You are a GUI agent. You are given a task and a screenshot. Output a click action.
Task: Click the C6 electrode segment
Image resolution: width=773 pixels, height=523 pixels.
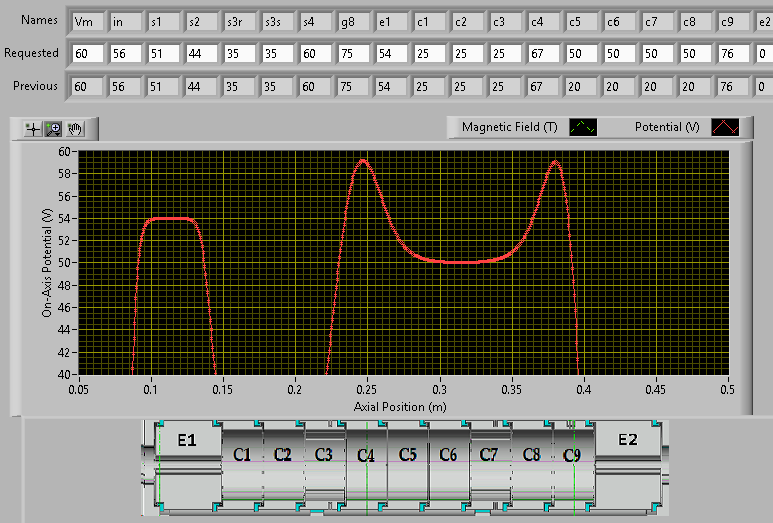tap(448, 455)
